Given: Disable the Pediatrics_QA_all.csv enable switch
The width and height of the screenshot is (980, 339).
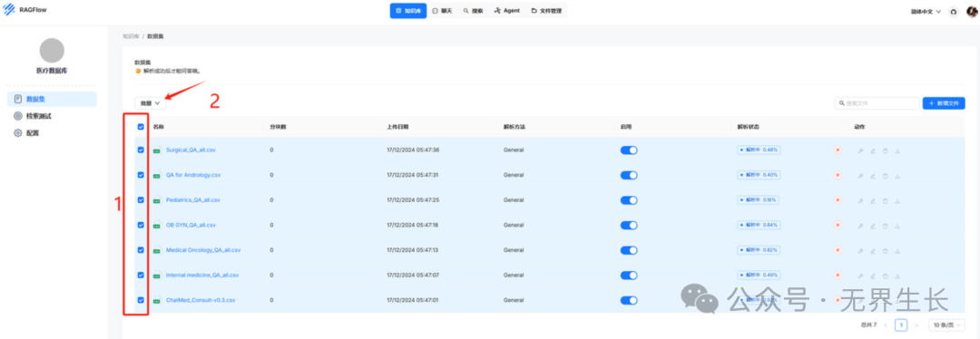Looking at the screenshot, I should [x=629, y=199].
